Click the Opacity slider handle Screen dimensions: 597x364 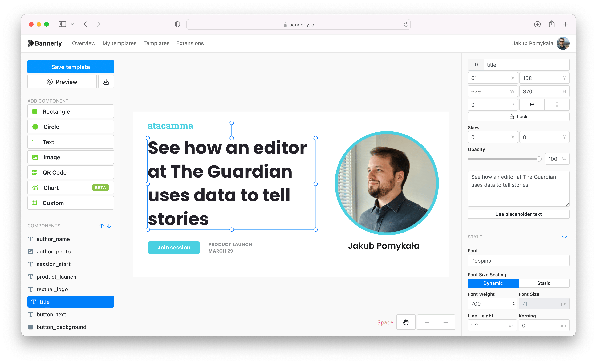pyautogui.click(x=539, y=159)
